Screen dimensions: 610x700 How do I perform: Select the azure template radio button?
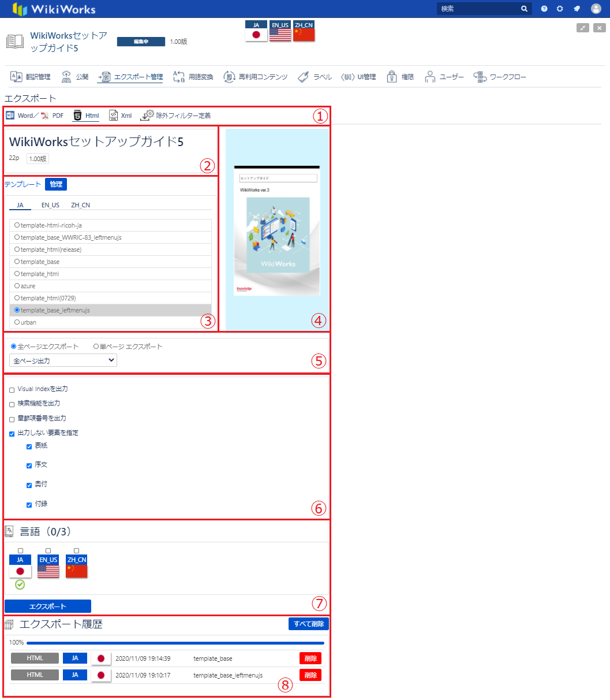17,286
